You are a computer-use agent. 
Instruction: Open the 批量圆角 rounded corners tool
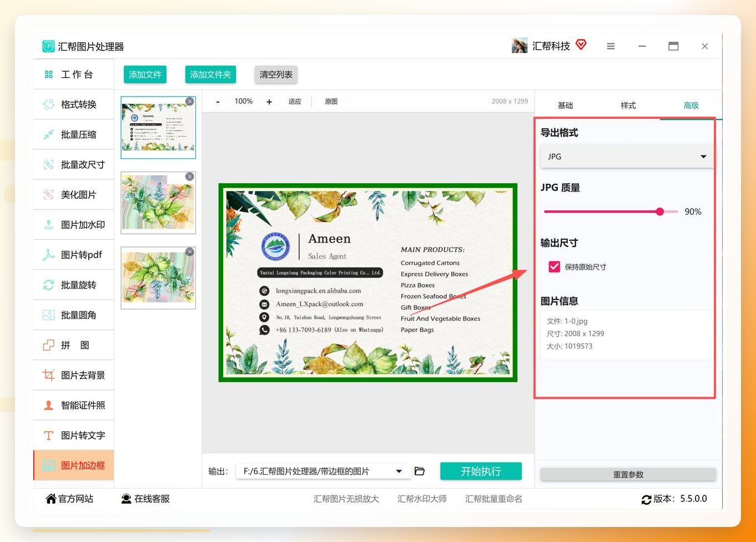74,315
